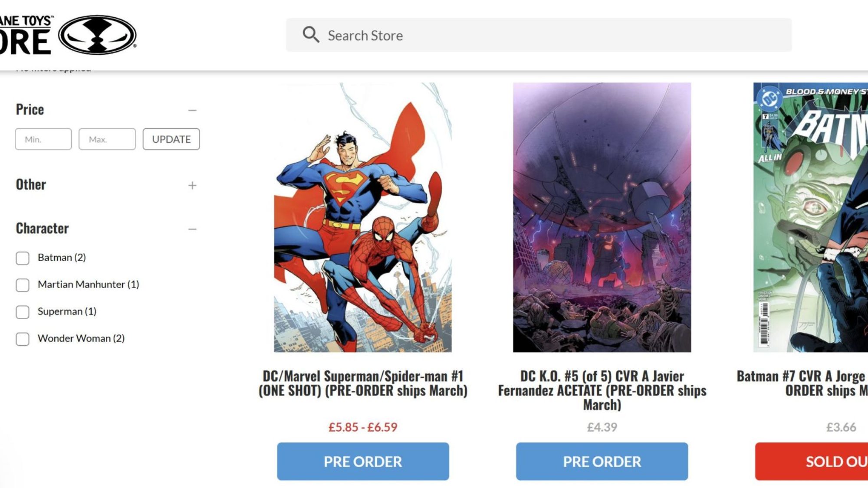The height and width of the screenshot is (488, 868).
Task: Open the Batman #7 cover thumbnail
Action: click(x=811, y=217)
